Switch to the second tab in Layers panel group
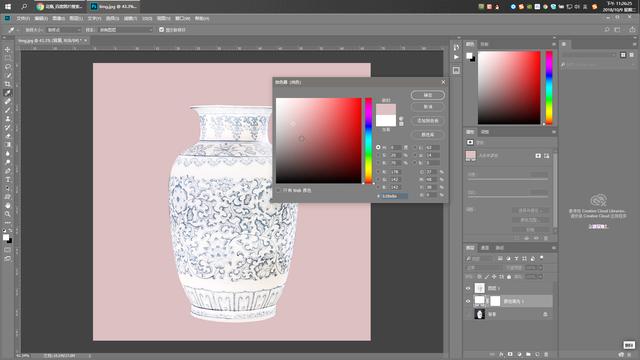Viewport: 640px width, 360px height. (485, 248)
